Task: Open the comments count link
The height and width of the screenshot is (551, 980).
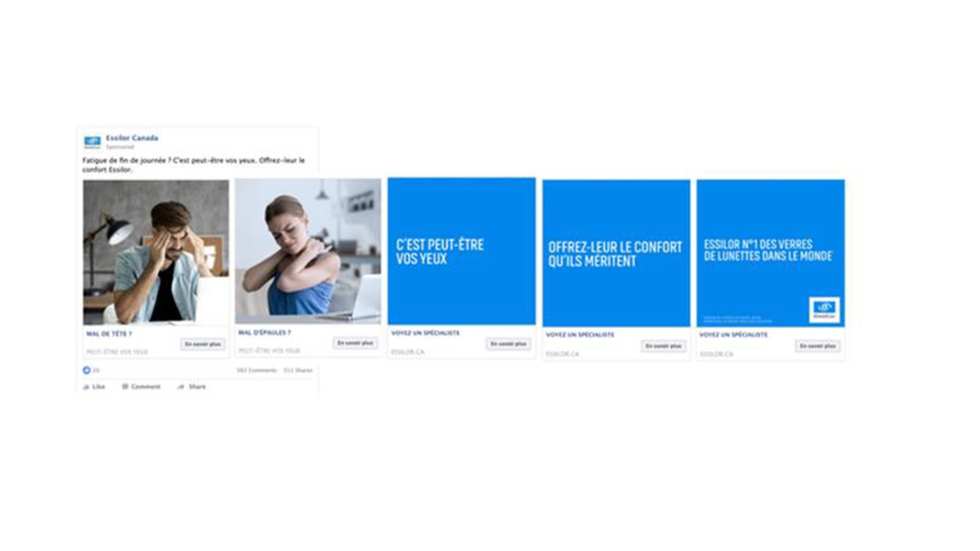Action: click(x=257, y=370)
